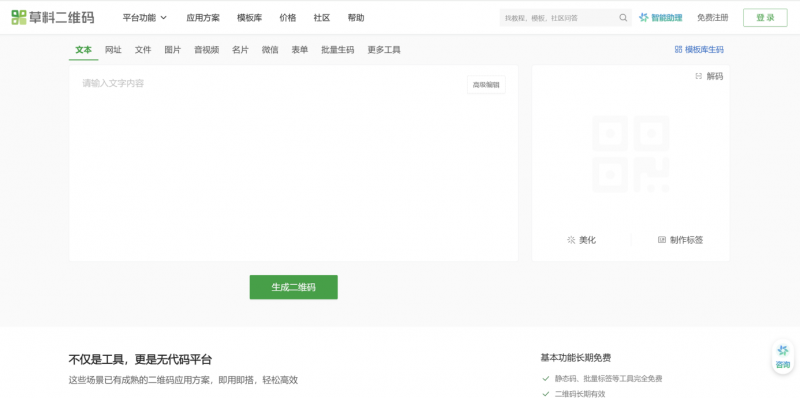Open the 模板库生码 template icon
800x398 pixels.
tap(678, 50)
